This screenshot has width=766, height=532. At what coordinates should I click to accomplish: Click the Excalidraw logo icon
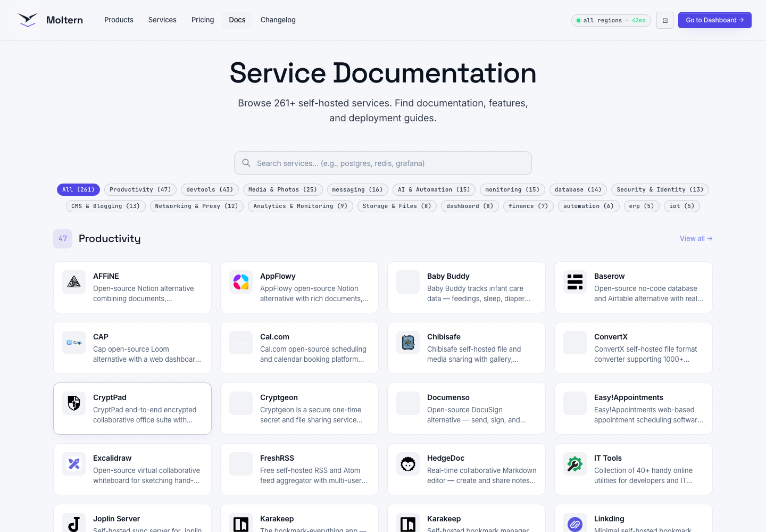click(x=74, y=464)
